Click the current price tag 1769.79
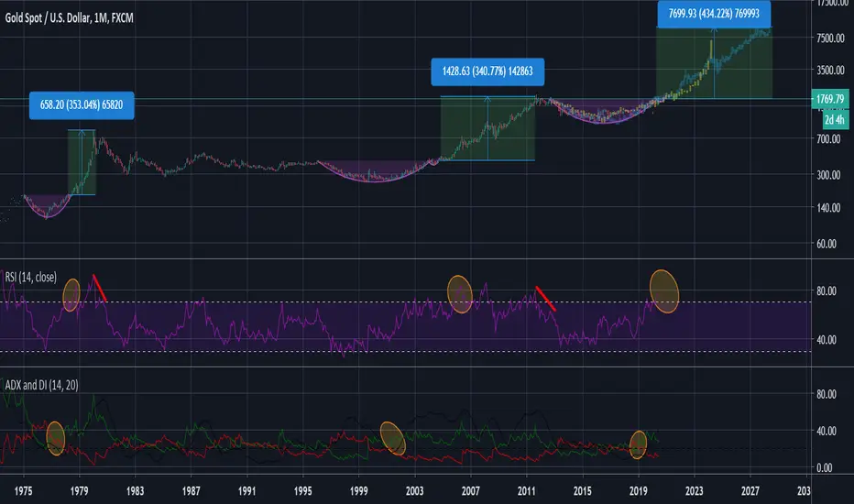854x504 pixels. pos(830,99)
